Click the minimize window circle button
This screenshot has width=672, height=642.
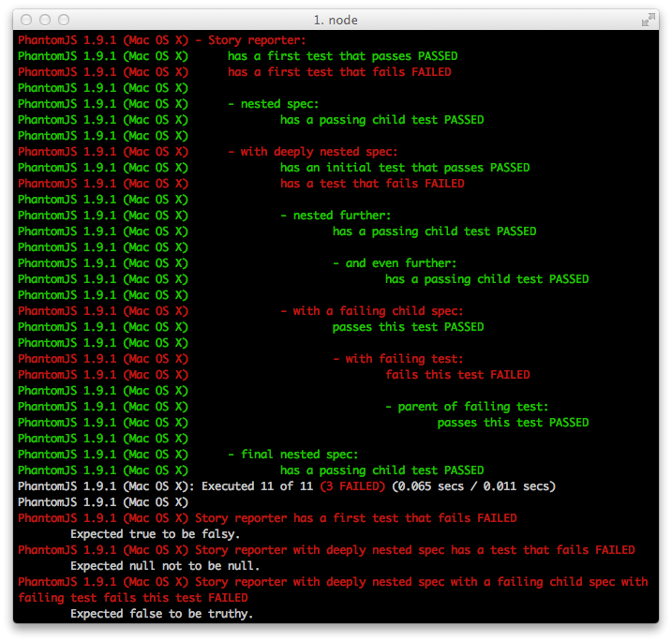tap(45, 20)
